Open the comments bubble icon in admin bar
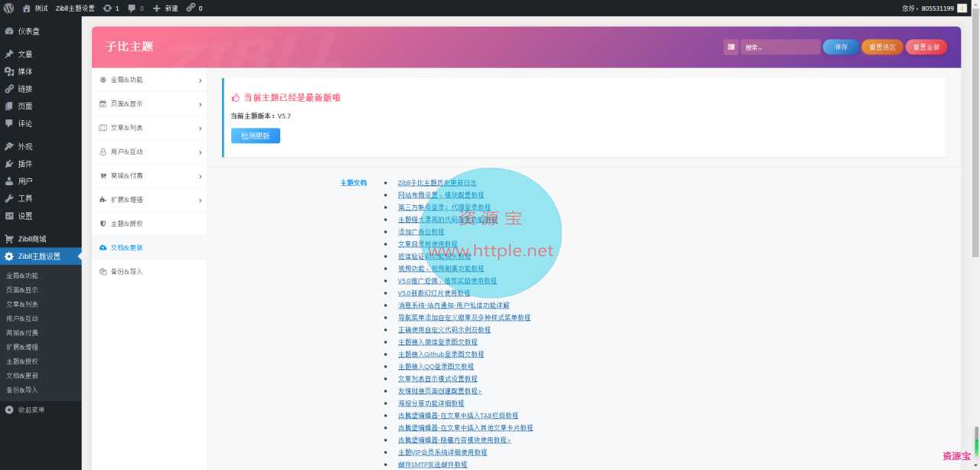The width and height of the screenshot is (980, 470). click(x=136, y=8)
